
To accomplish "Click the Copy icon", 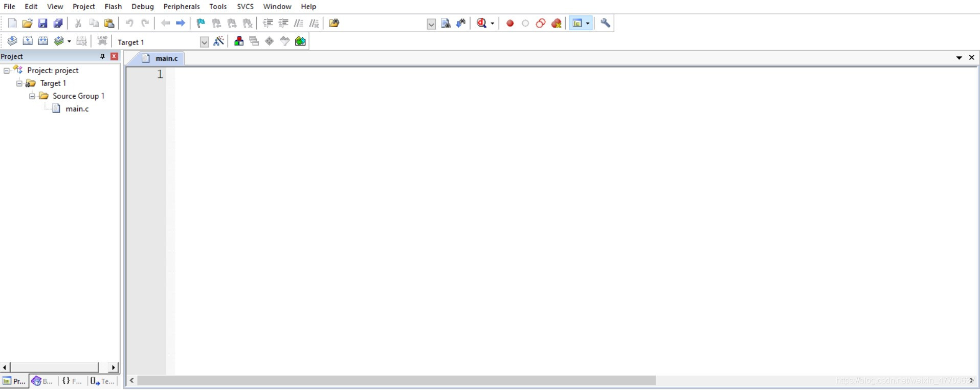I will click(x=94, y=23).
